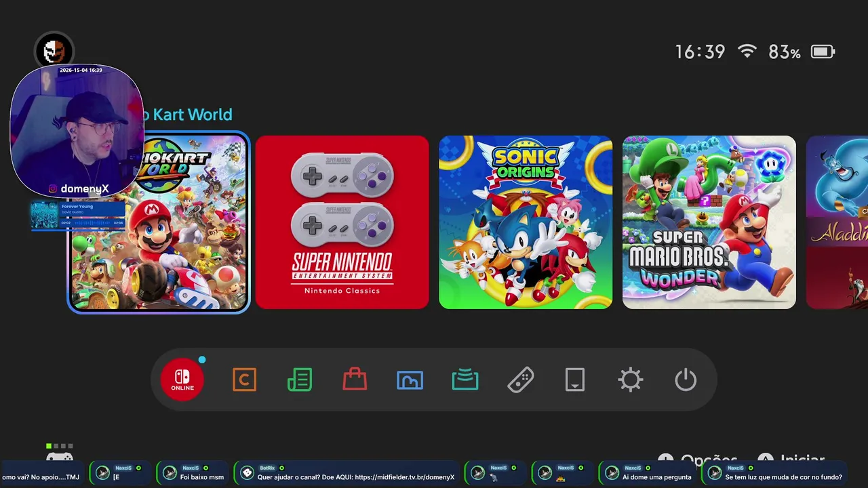The image size is (868, 488).
Task: Launch the Sonic Origins tile
Action: pyautogui.click(x=526, y=222)
